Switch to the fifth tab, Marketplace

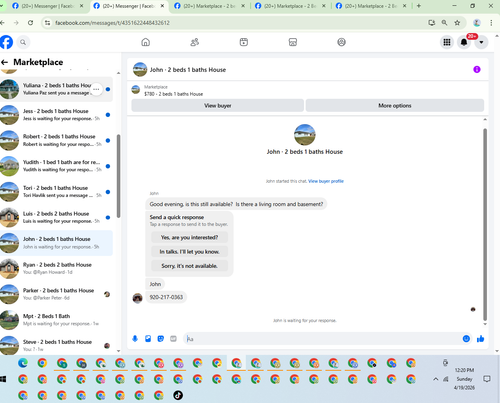point(371,6)
